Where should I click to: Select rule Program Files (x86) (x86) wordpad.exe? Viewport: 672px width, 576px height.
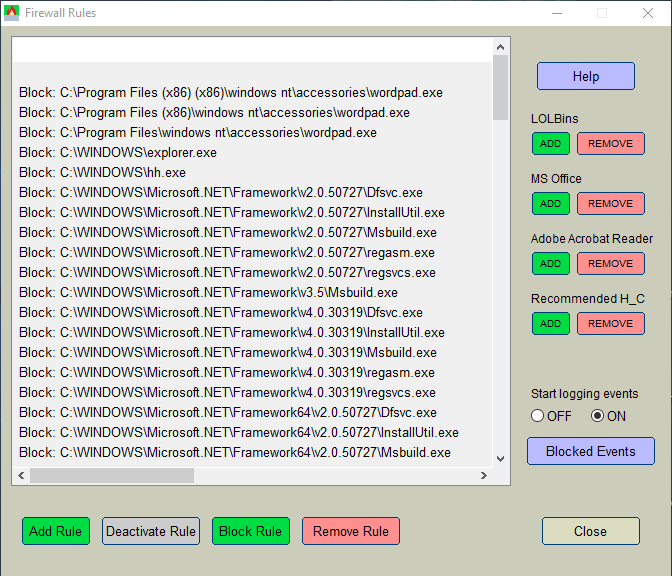coord(231,93)
